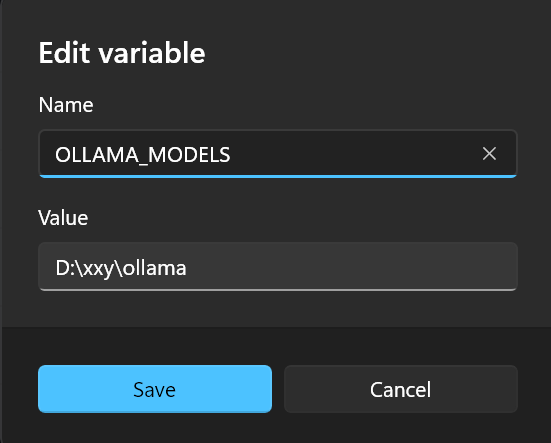Click empty space inside the Name field
Image resolution: width=551 pixels, height=443 pixels.
point(351,154)
